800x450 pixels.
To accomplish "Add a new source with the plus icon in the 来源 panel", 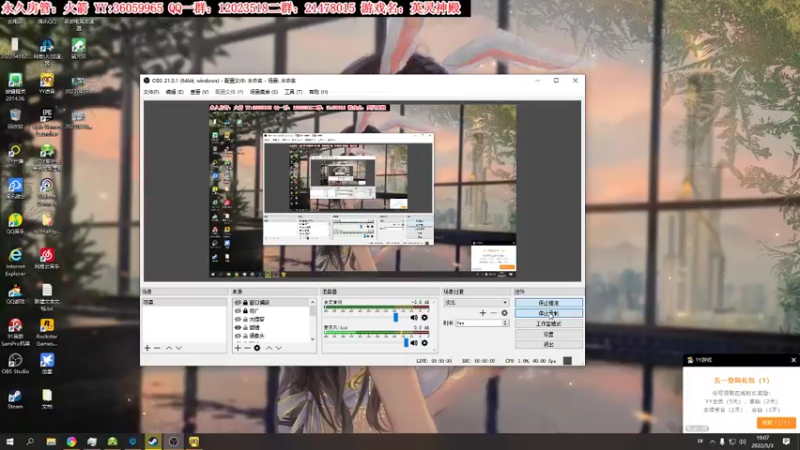I will 238,348.
